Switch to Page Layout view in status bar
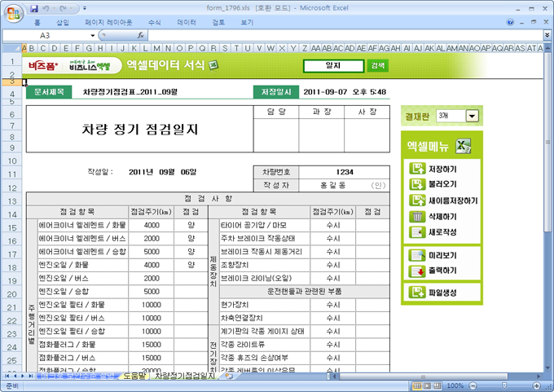The image size is (554, 392). 427,385
